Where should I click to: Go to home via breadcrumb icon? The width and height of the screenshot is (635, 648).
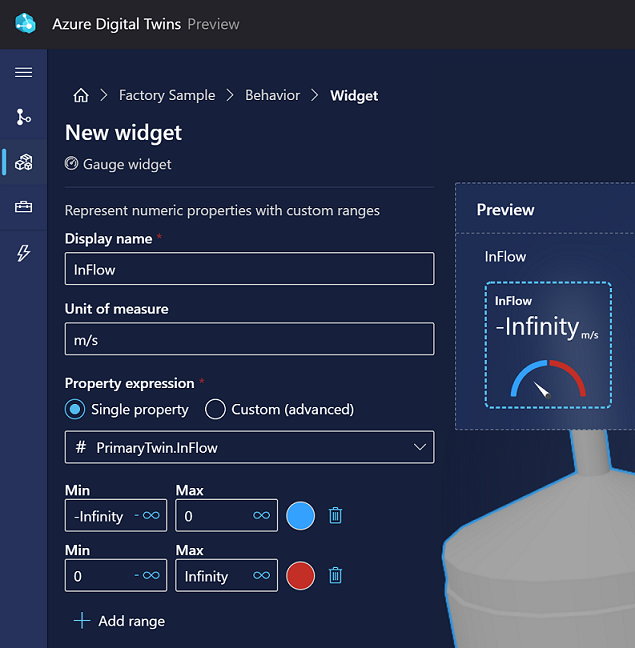coord(81,95)
